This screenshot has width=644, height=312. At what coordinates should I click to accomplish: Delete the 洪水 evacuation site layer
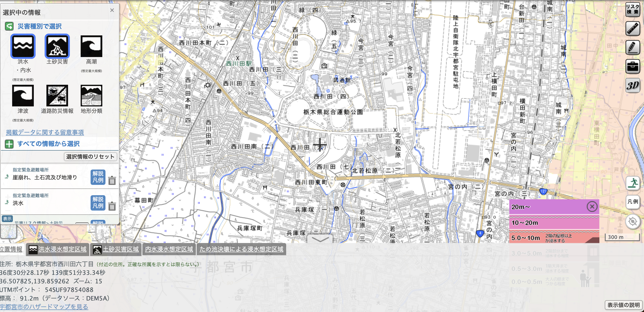(112, 206)
